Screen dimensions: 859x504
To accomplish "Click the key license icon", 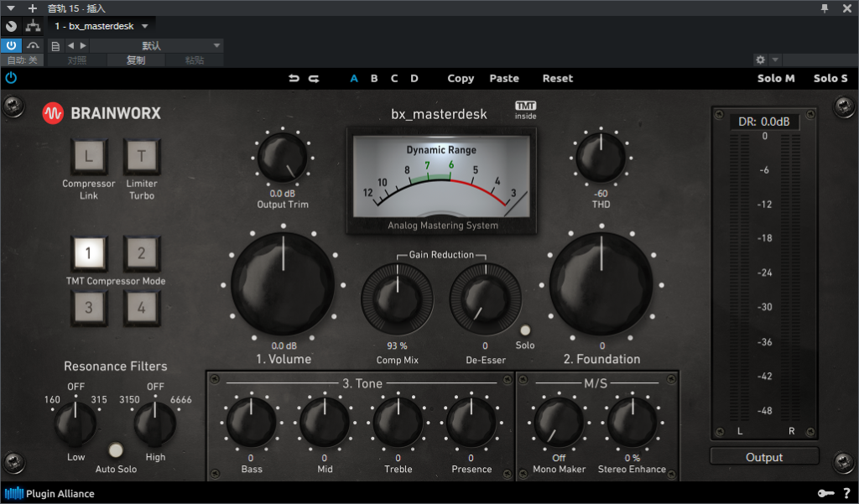I will (826, 494).
